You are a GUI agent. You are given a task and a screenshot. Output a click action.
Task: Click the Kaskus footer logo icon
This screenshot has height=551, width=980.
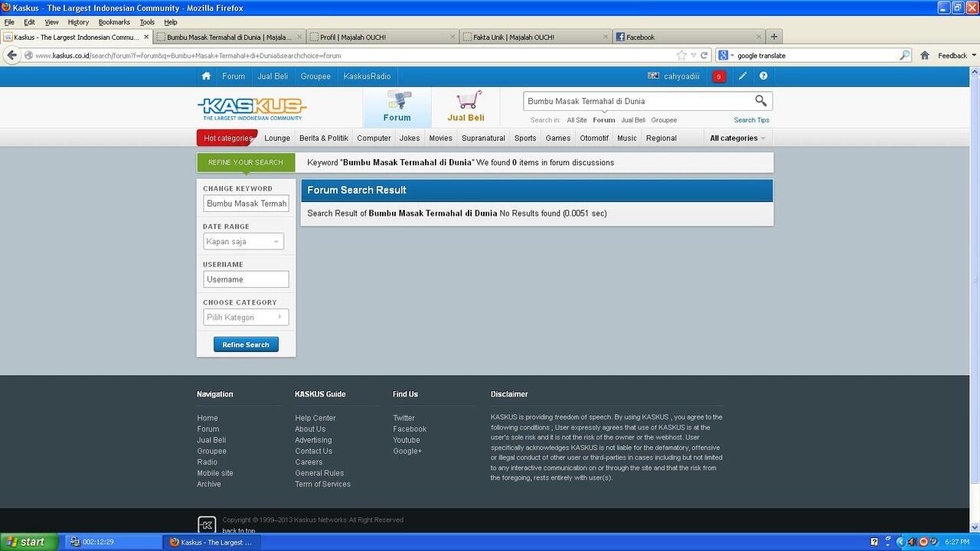[x=207, y=524]
